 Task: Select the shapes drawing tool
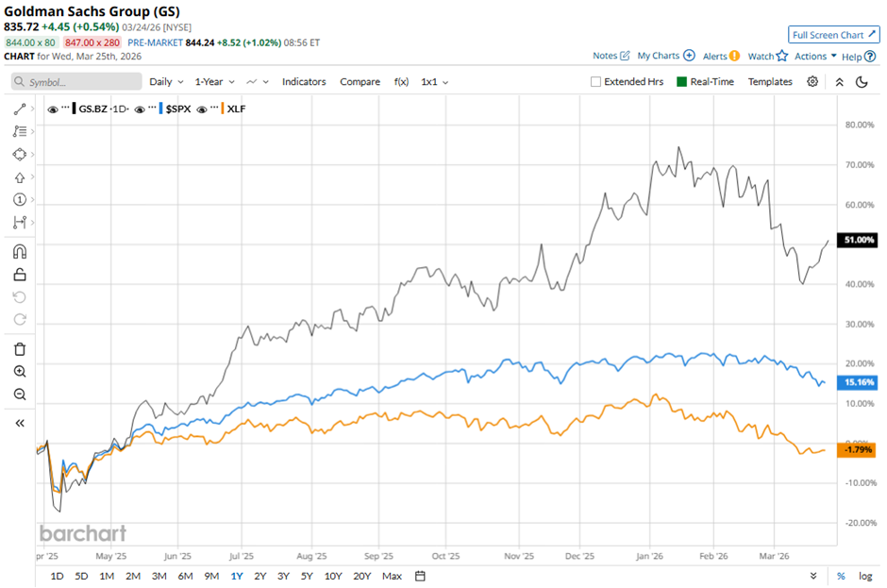[19, 155]
